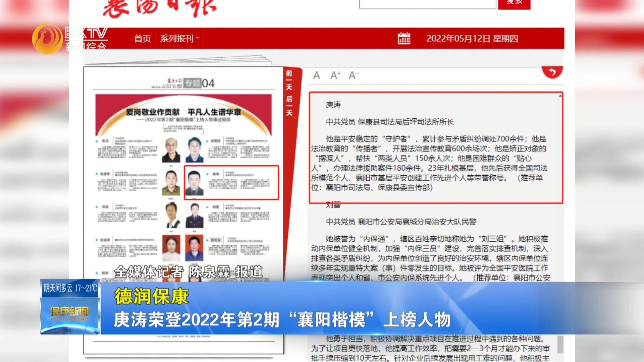
Task: Click the calendar date picker icon
Action: coord(404,39)
